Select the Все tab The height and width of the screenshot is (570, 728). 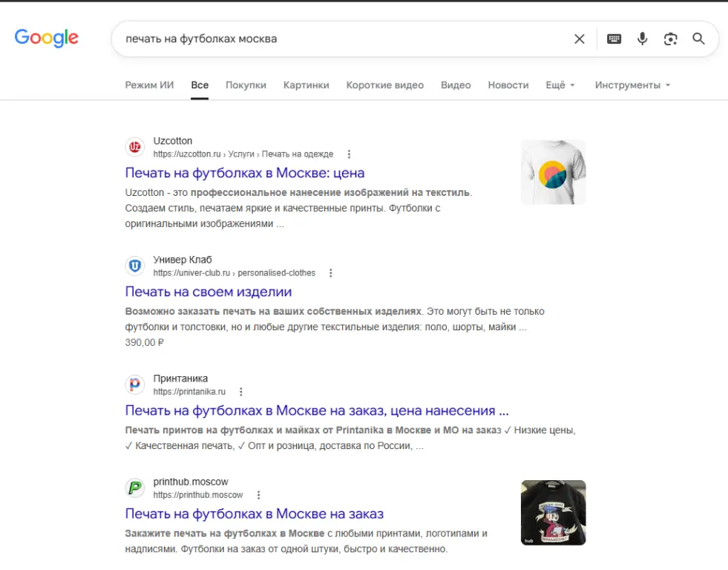[x=200, y=85]
